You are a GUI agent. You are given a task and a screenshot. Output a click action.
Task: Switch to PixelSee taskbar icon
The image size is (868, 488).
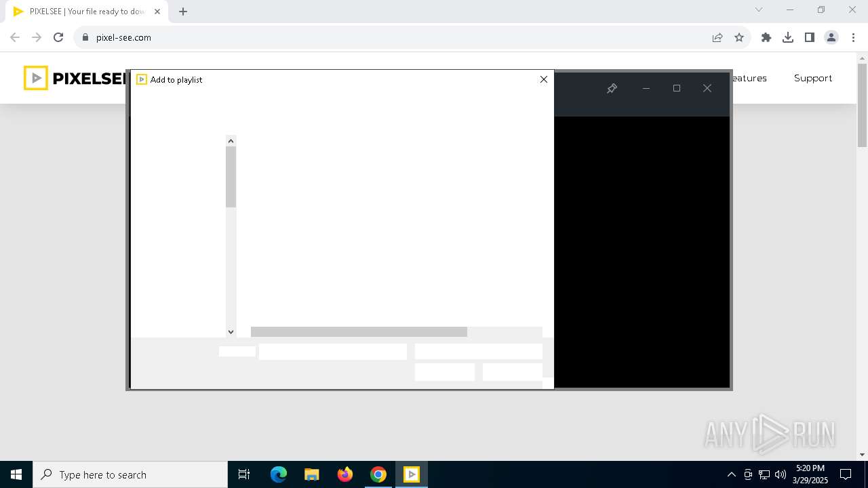412,474
